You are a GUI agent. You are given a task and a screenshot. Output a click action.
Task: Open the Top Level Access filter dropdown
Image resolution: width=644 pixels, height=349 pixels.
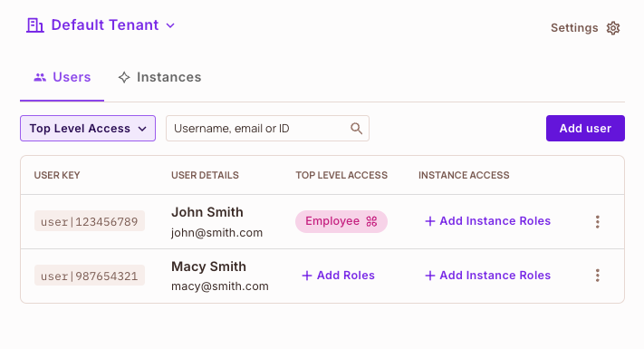(88, 128)
